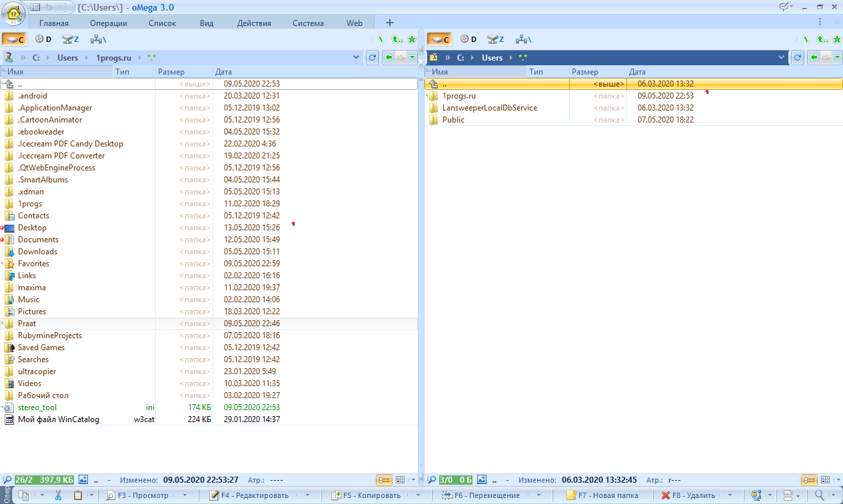
Task: Switch left panel to detailed list view
Action: [x=384, y=479]
